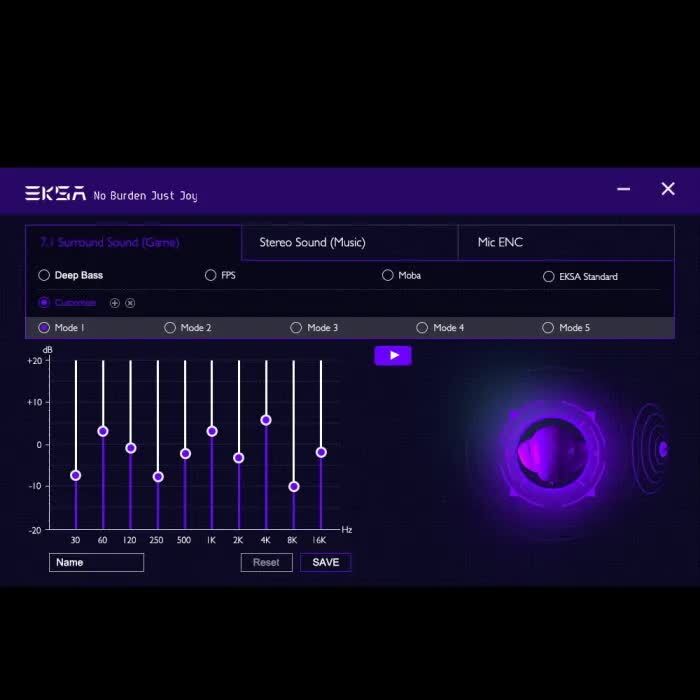This screenshot has width=700, height=700.
Task: Select the Deep Bass preset
Action: (44, 275)
